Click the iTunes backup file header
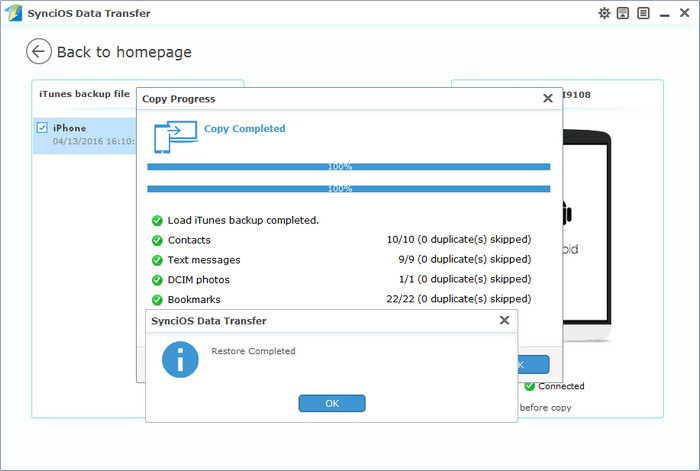Viewport: 700px width, 471px height. click(x=84, y=94)
